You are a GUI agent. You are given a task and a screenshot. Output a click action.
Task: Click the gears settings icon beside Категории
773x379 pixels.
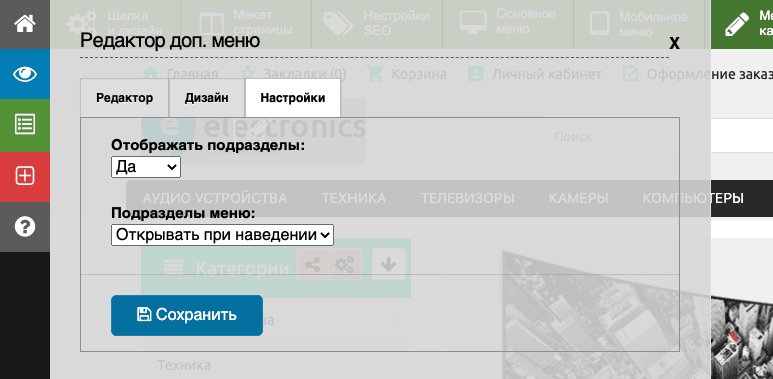[345, 265]
